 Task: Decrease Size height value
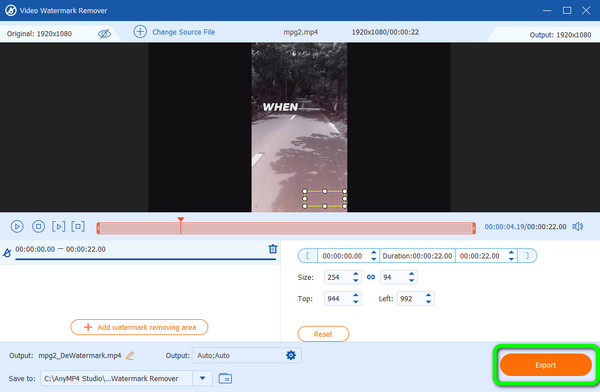[x=411, y=281]
